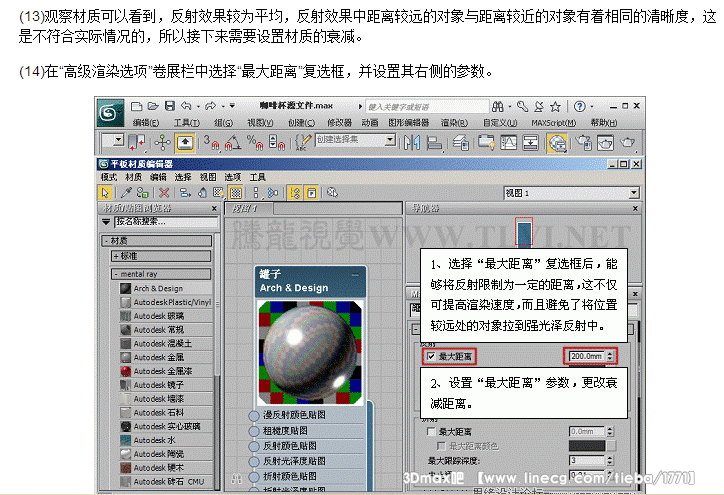Click the dark 最大距离颜色 color swatch

click(x=587, y=446)
